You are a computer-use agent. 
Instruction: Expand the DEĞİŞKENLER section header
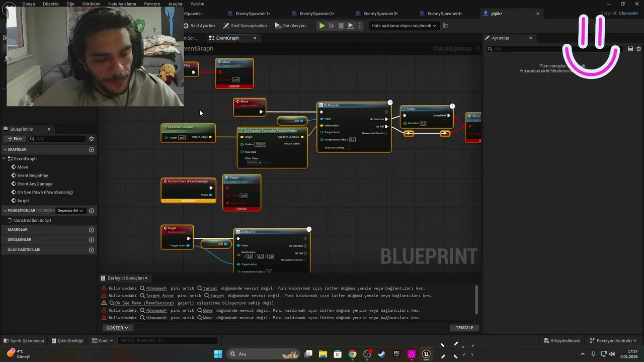tap(19, 240)
